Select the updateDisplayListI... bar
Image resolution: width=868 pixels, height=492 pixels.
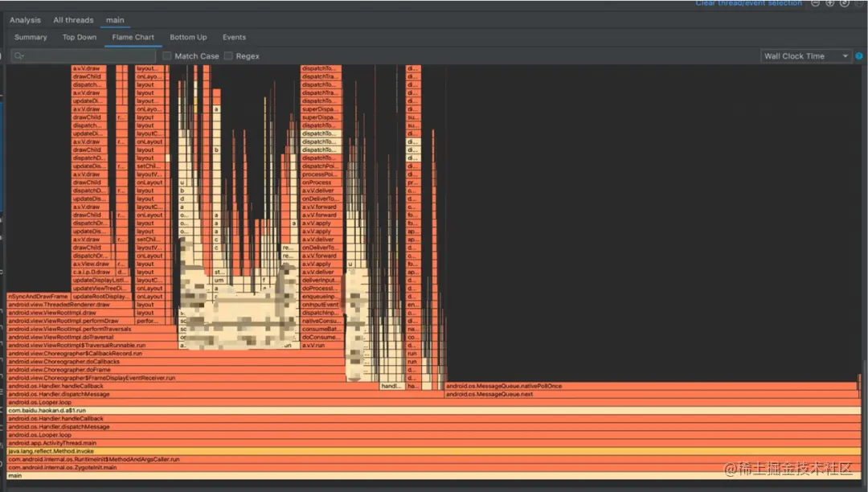pos(100,281)
